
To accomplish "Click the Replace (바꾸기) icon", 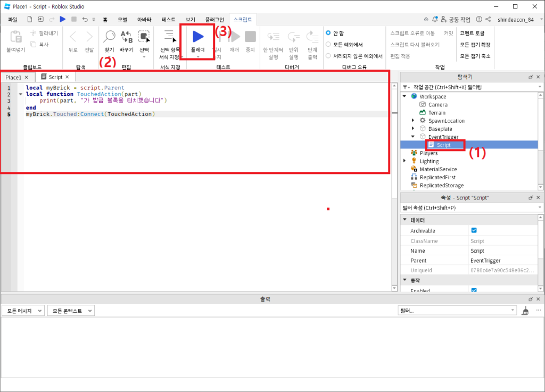I will click(x=127, y=37).
